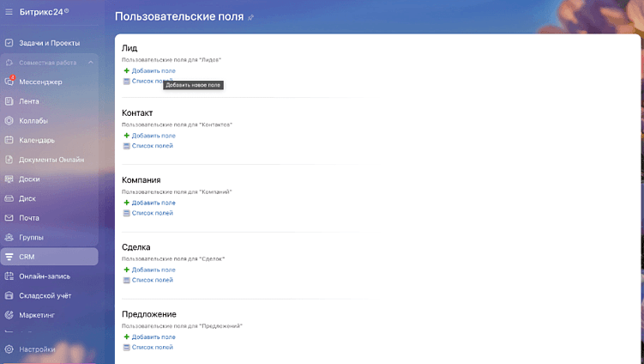
Task: Click the Группы people icon
Action: pos(9,237)
